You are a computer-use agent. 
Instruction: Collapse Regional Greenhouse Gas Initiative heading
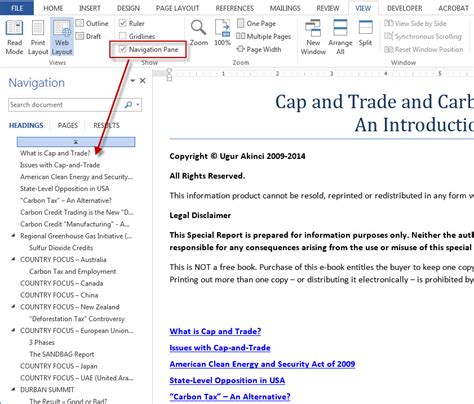pyautogui.click(x=13, y=236)
